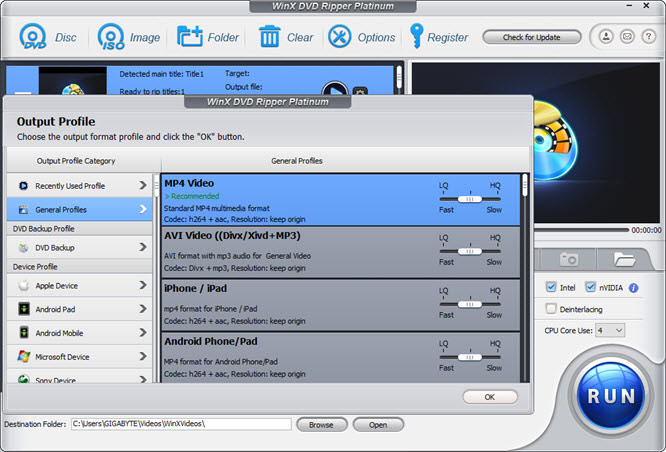The width and height of the screenshot is (666, 452).
Task: Click the Android Mobile icon
Action: 24,333
